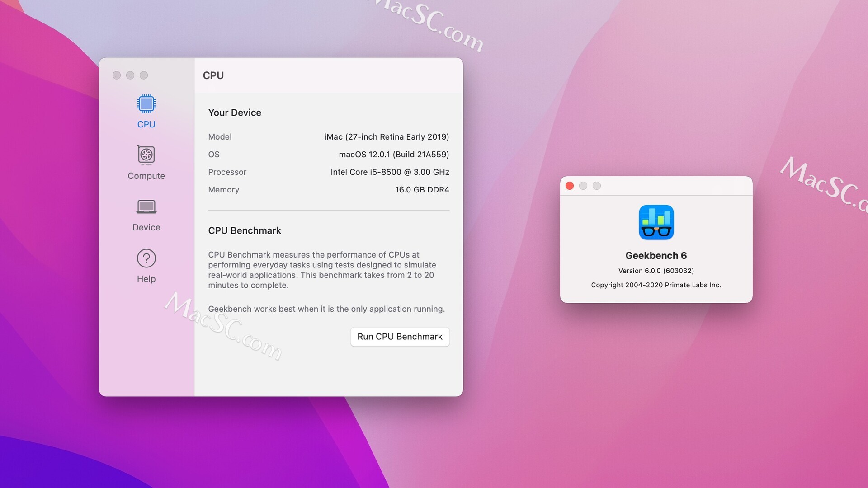Image resolution: width=868 pixels, height=488 pixels.
Task: Open the Device laptop icon
Action: pos(146,206)
